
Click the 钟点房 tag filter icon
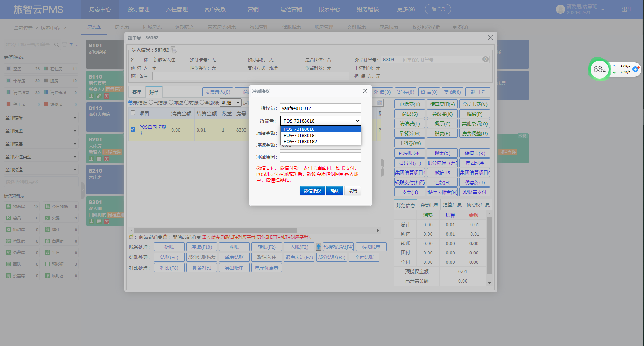9,230
